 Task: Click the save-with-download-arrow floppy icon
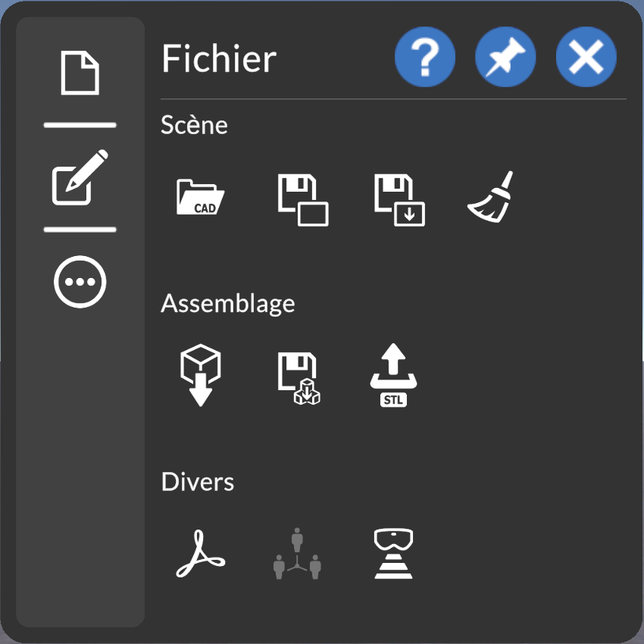pos(399,199)
